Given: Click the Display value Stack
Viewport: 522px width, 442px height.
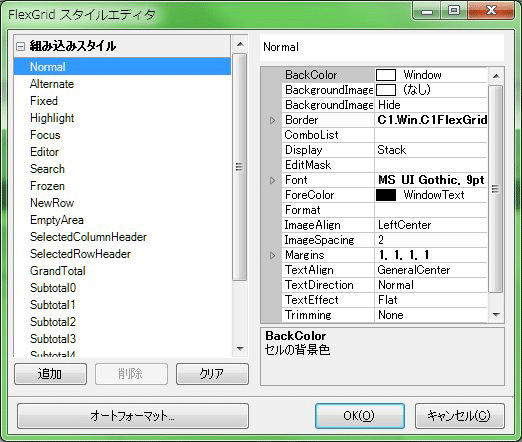Looking at the screenshot, I should (x=431, y=150).
